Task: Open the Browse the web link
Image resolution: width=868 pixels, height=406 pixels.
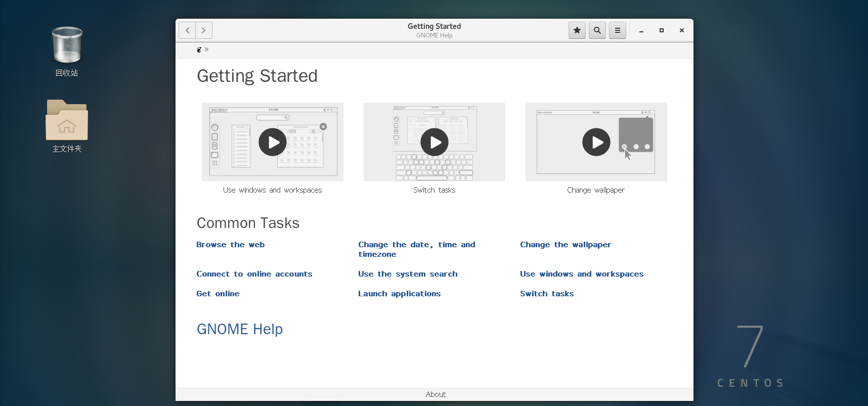Action: (x=231, y=245)
